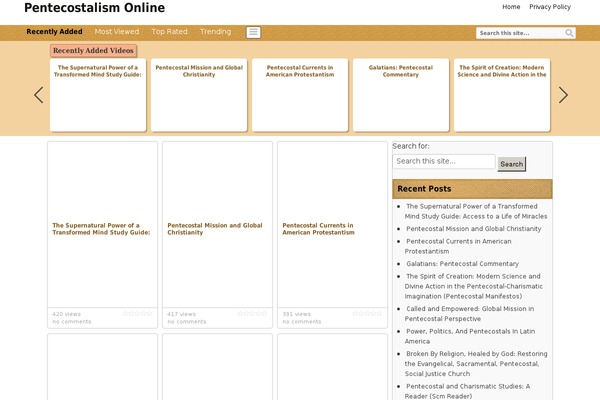600x400 pixels.
Task: Open carousel card Supernatural Power of a Transformed Mind
Action: tap(98, 95)
